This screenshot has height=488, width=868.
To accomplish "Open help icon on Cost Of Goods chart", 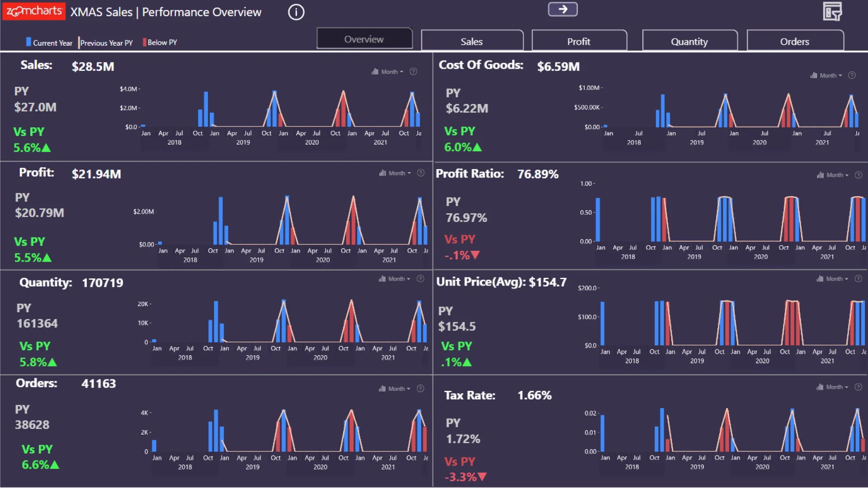I will [852, 75].
